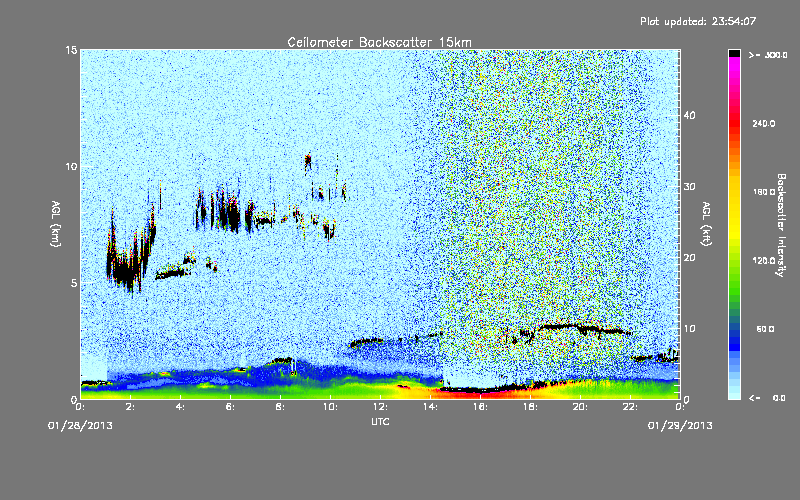Click the "20" kft tick label

(689, 258)
